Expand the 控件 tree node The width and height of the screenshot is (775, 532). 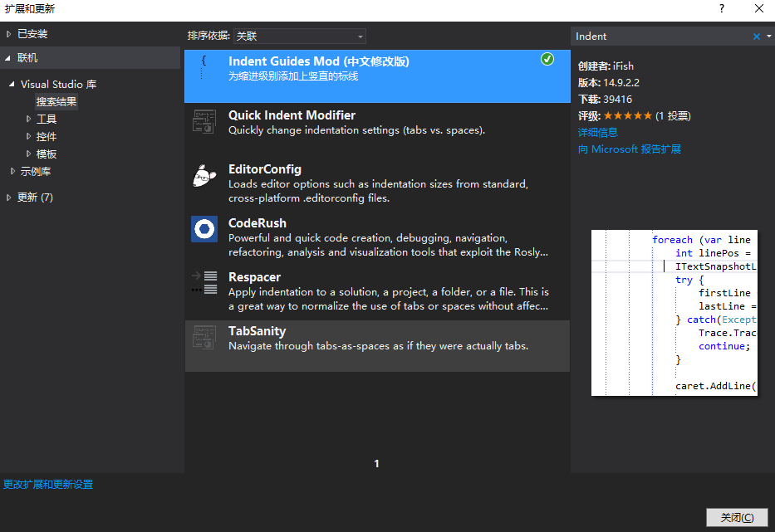pos(29,136)
